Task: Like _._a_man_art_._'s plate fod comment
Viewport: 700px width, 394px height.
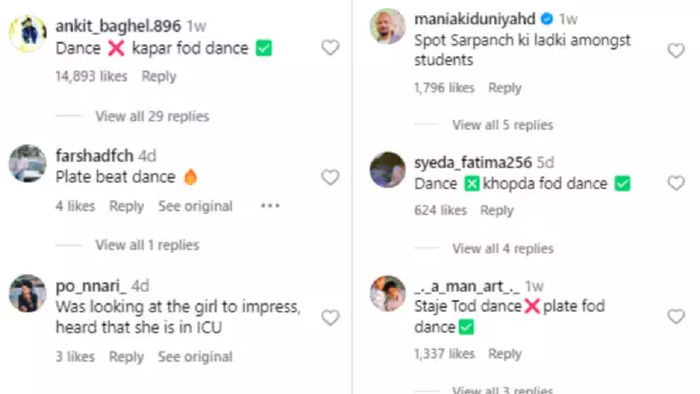Action: (x=676, y=316)
